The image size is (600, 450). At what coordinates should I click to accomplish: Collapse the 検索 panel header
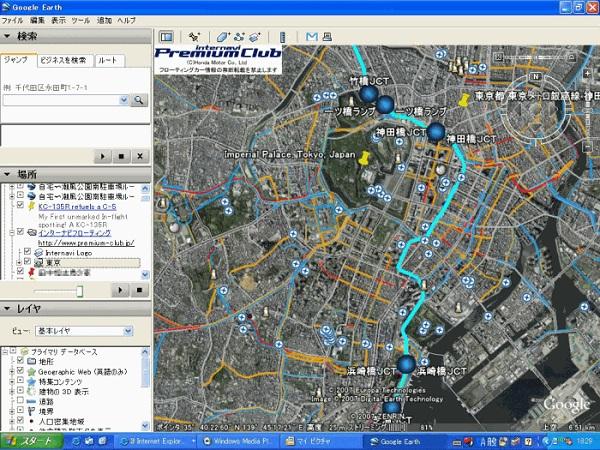8,36
